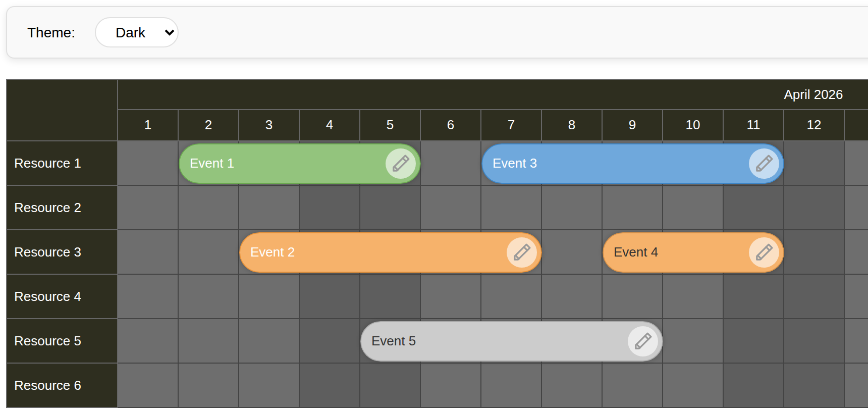Open the Theme dropdown
Viewport: 868px width, 408px height.
[136, 32]
